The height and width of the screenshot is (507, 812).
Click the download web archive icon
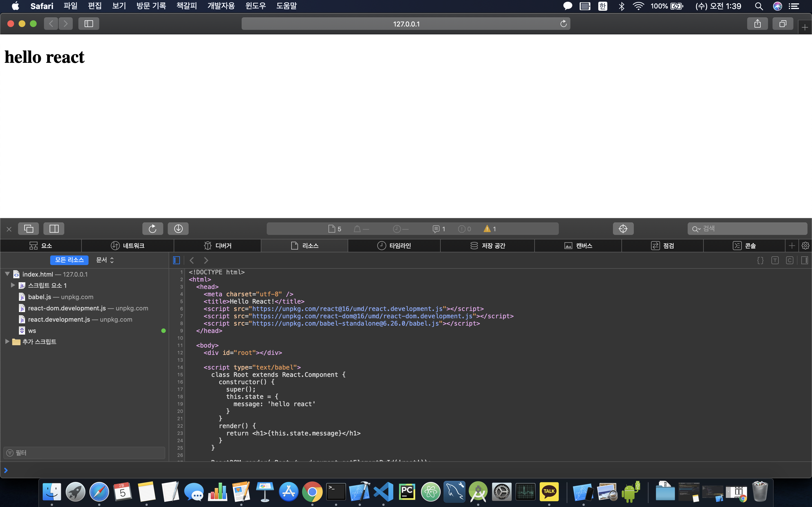178,229
